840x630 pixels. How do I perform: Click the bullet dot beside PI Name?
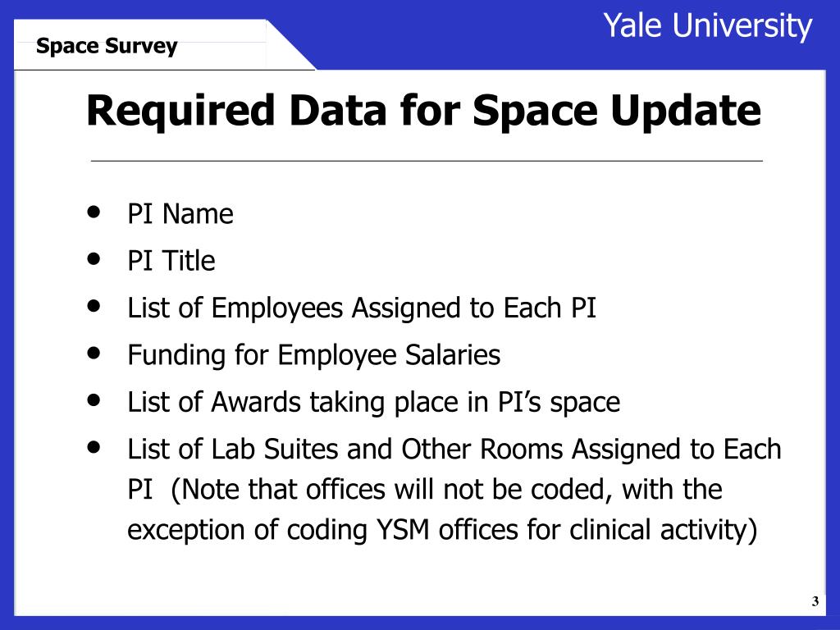pyautogui.click(x=94, y=212)
